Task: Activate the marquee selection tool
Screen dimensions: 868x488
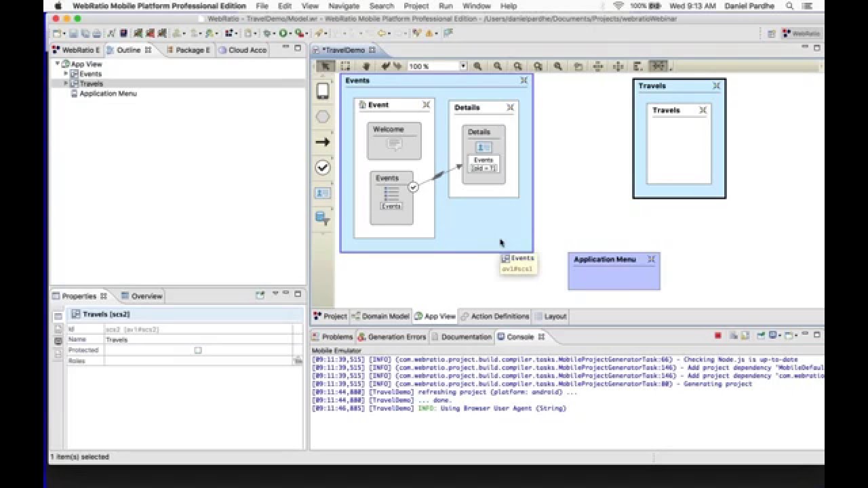Action: pos(345,66)
